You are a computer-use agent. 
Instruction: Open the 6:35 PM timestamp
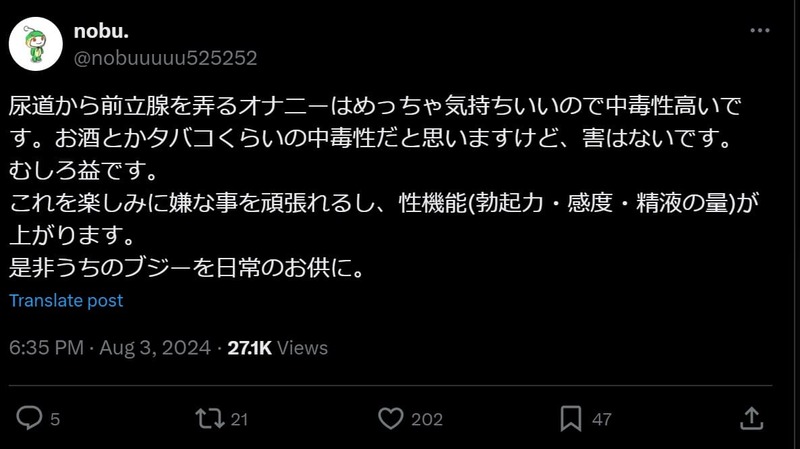point(46,348)
